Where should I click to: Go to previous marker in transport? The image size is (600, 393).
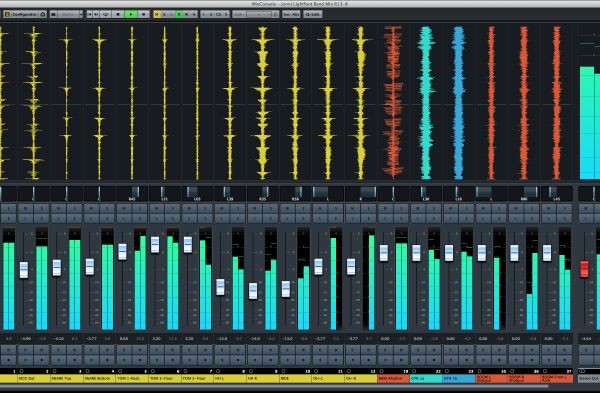89,14
